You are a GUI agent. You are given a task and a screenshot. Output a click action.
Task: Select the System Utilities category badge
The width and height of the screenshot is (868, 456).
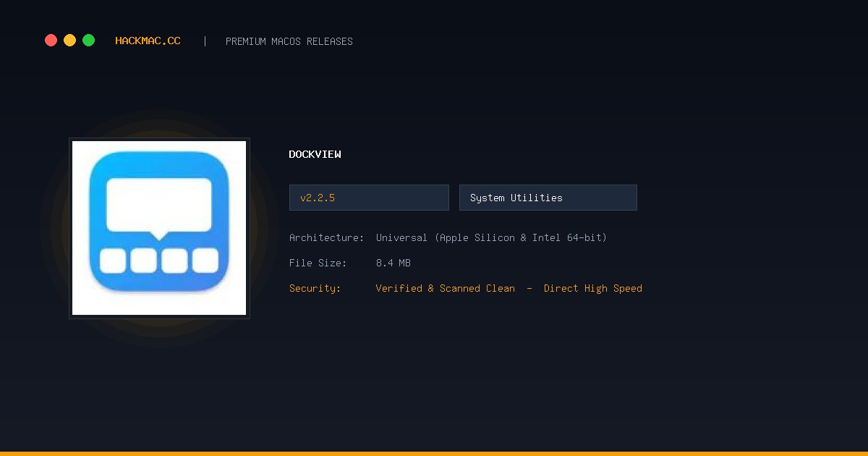coord(548,198)
